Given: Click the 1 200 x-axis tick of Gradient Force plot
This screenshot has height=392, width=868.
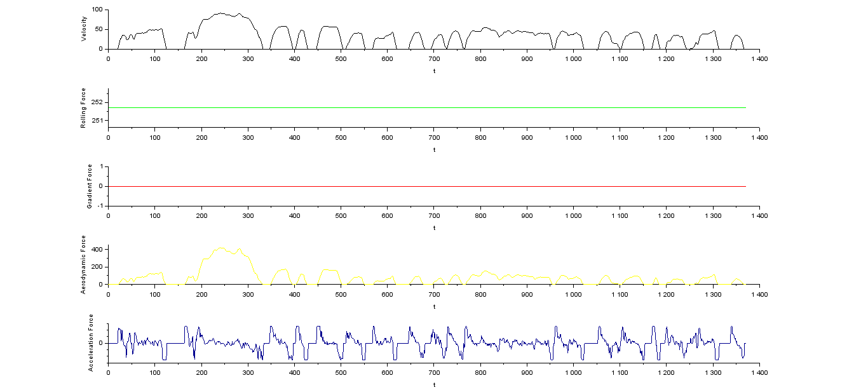Looking at the screenshot, I should tap(666, 215).
